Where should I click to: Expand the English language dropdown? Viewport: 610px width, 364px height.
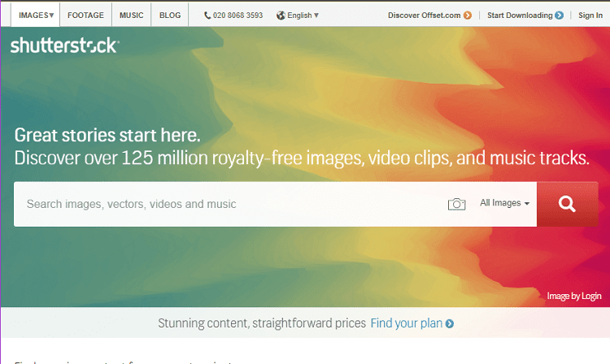[303, 15]
